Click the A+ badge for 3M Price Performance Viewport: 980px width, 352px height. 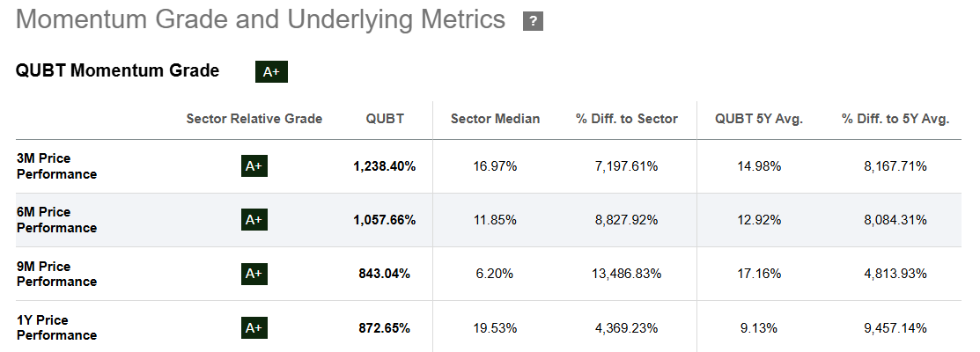[254, 165]
